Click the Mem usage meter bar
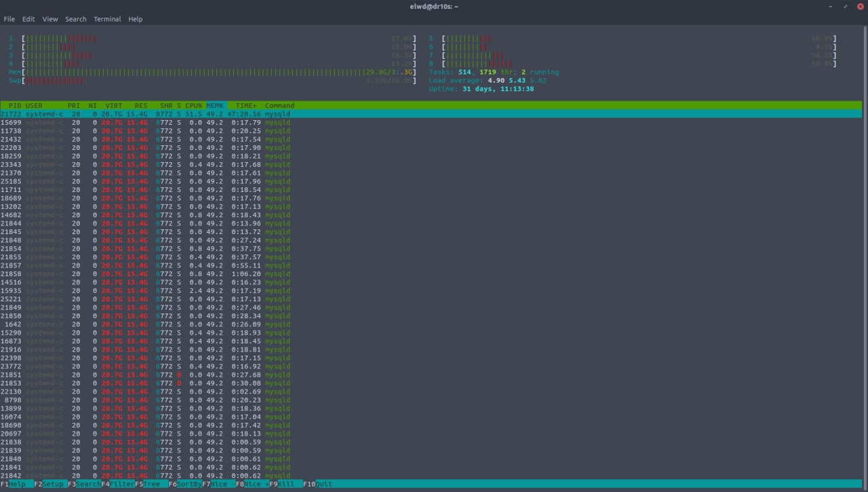868x492 pixels. coord(211,72)
